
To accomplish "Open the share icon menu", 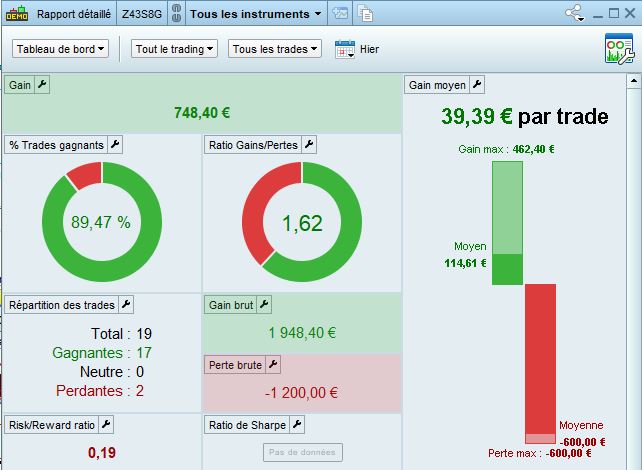I will click(574, 13).
